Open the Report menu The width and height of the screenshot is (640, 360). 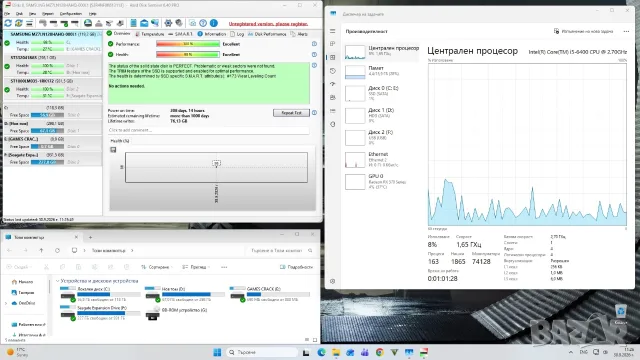coord(48,13)
